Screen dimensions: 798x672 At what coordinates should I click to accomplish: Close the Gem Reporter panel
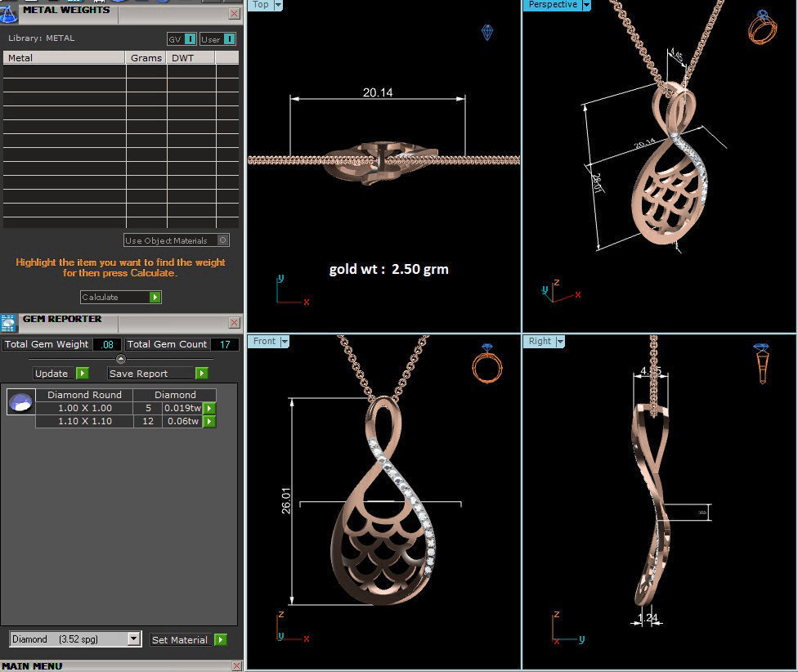click(234, 323)
